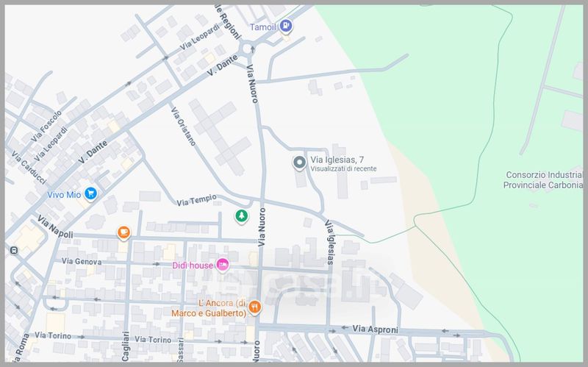Screen dimensions: 588x367
Task: Open the Didi house hotel marker
Action: coord(223,265)
